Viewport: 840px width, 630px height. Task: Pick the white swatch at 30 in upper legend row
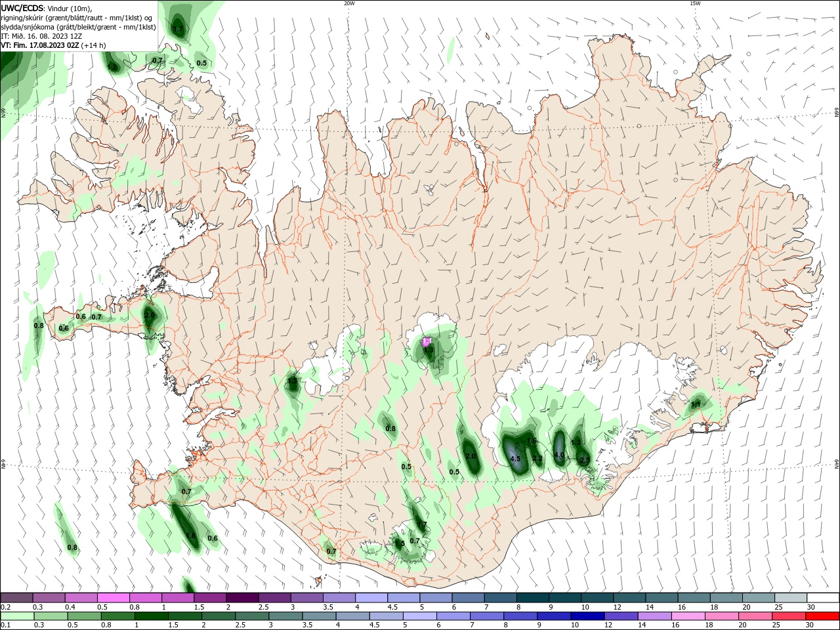(823, 598)
